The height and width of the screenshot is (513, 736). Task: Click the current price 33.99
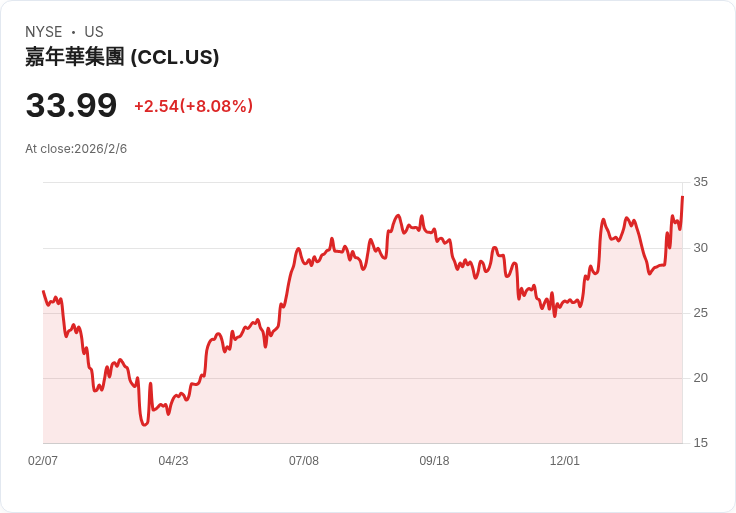coord(71,105)
